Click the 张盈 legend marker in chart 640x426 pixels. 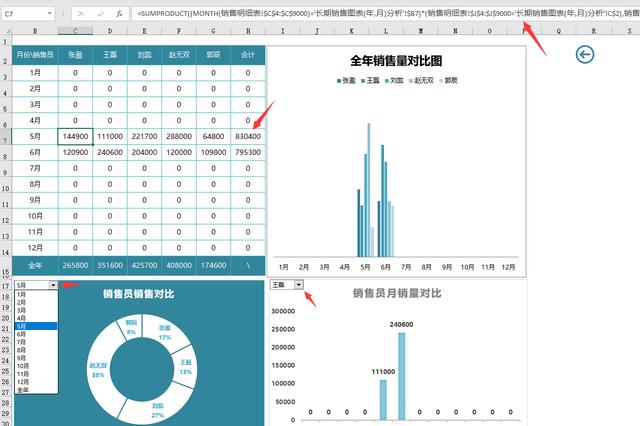[x=339, y=79]
